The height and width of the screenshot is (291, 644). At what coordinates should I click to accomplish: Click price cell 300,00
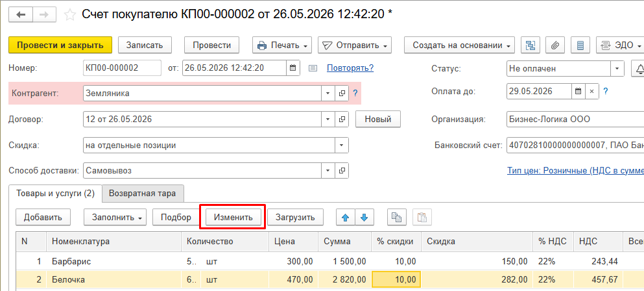293,261
